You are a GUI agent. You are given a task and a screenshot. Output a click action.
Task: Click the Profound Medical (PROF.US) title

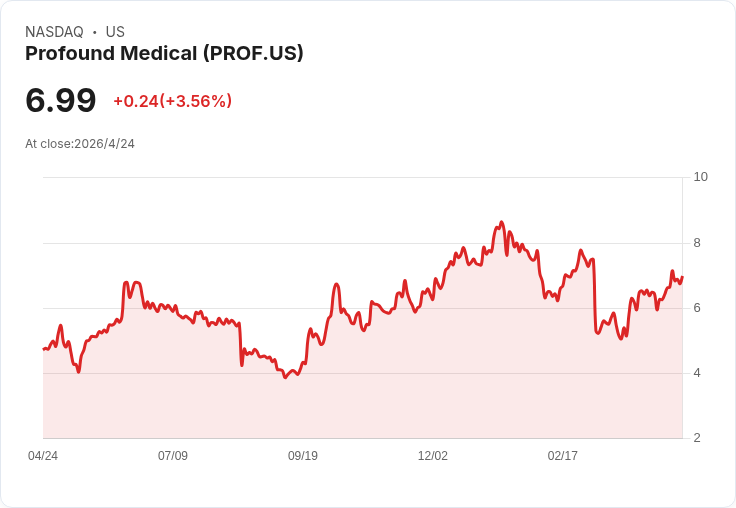[164, 54]
